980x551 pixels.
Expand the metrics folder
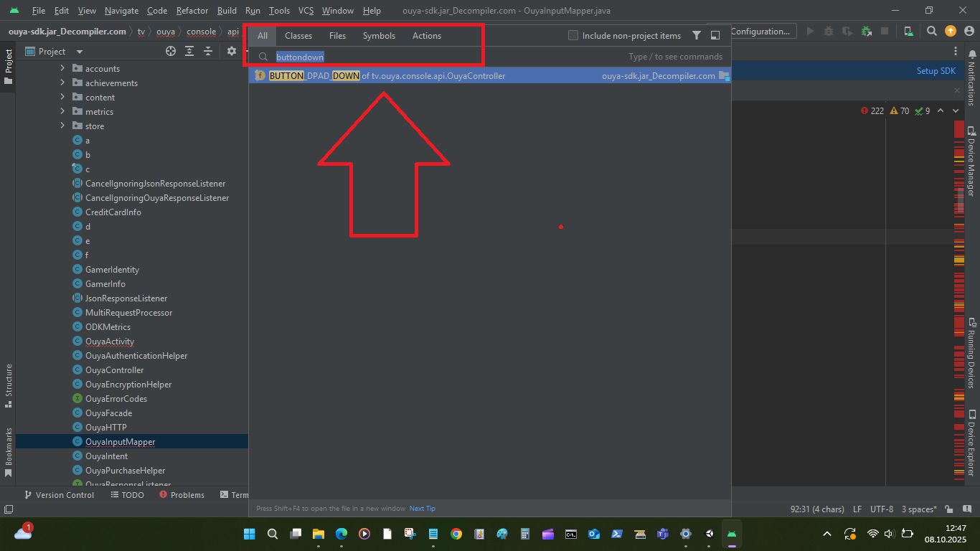[x=63, y=112]
